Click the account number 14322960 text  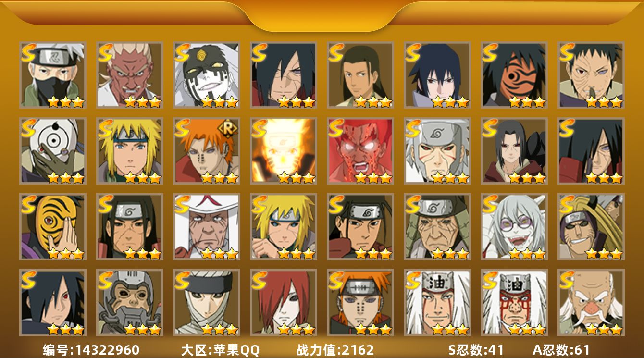coord(90,349)
